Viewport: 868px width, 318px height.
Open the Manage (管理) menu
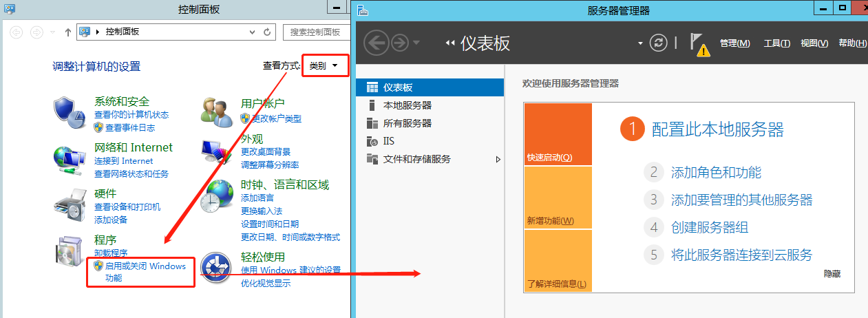(x=734, y=43)
